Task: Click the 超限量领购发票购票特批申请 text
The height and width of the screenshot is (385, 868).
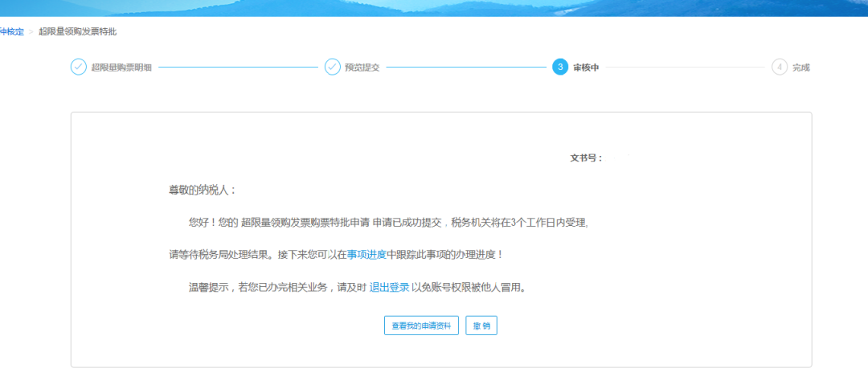Action: coord(305,223)
